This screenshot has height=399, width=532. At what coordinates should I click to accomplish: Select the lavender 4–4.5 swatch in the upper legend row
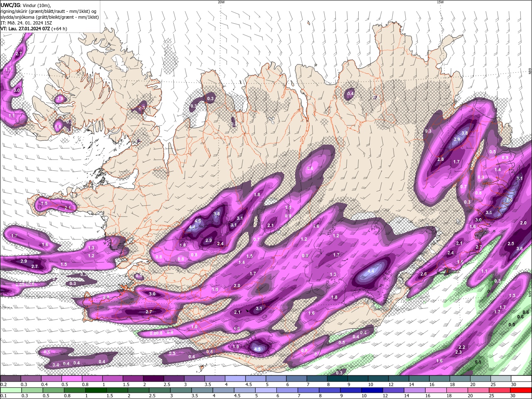coord(235,379)
